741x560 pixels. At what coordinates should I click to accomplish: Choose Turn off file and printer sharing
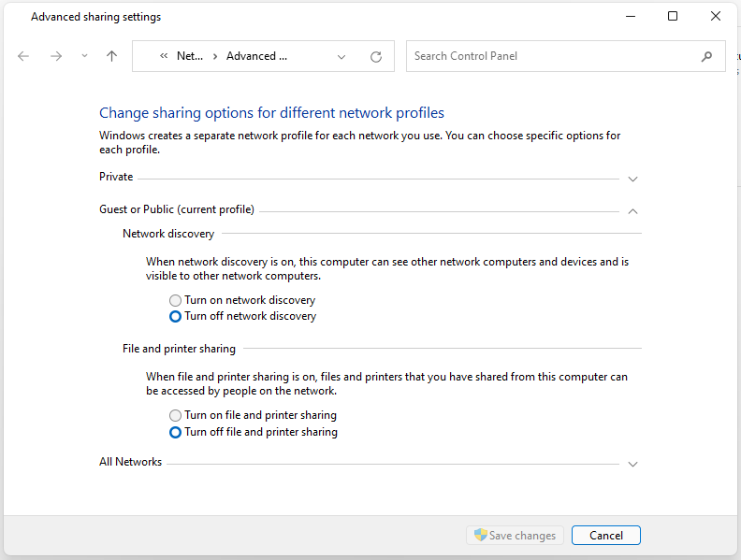pos(175,432)
